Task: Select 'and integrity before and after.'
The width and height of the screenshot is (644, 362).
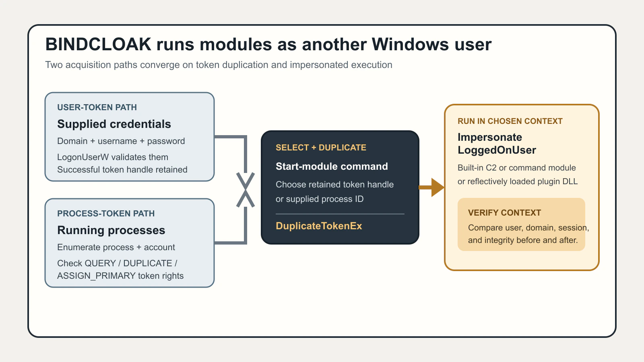Action: point(522,240)
